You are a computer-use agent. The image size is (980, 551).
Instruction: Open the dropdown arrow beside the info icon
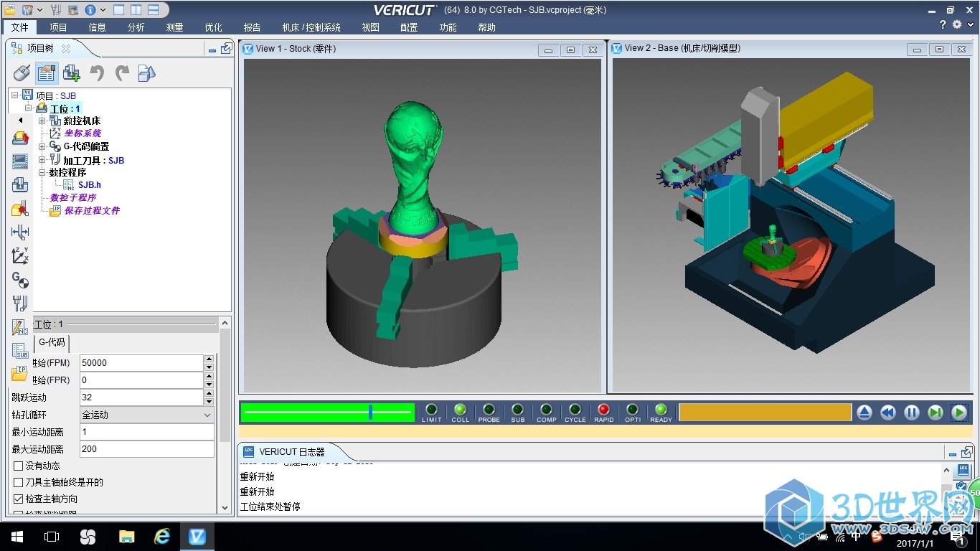[103, 10]
